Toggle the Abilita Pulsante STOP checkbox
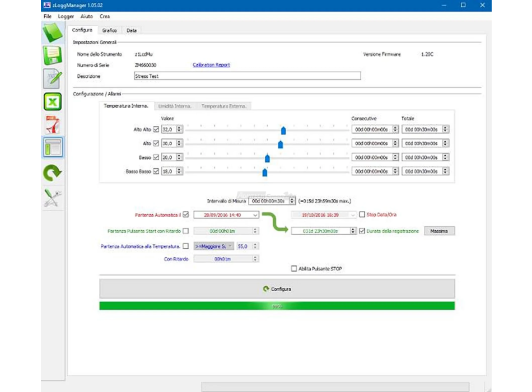Image resolution: width=532 pixels, height=392 pixels. pyautogui.click(x=294, y=269)
